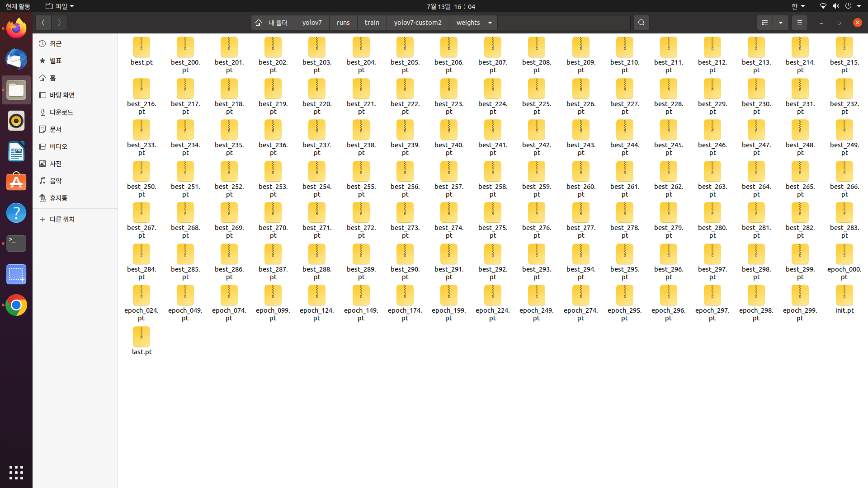Launch Terminal from the dock
The height and width of the screenshot is (488, 868).
pos(16,244)
